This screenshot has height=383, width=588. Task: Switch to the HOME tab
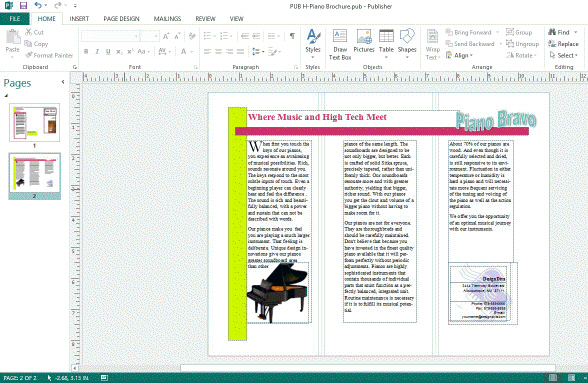pyautogui.click(x=46, y=18)
